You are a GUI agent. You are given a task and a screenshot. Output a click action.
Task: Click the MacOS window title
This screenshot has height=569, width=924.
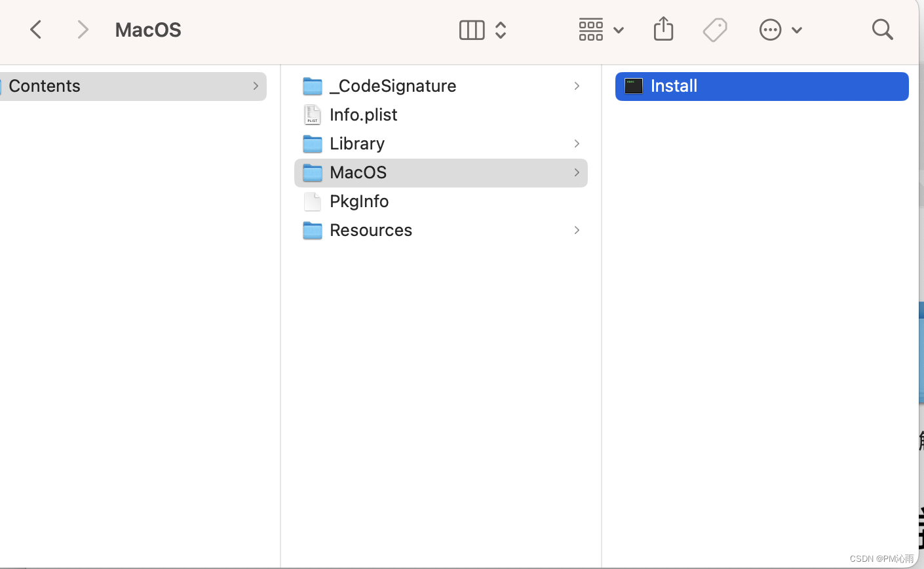pyautogui.click(x=148, y=29)
